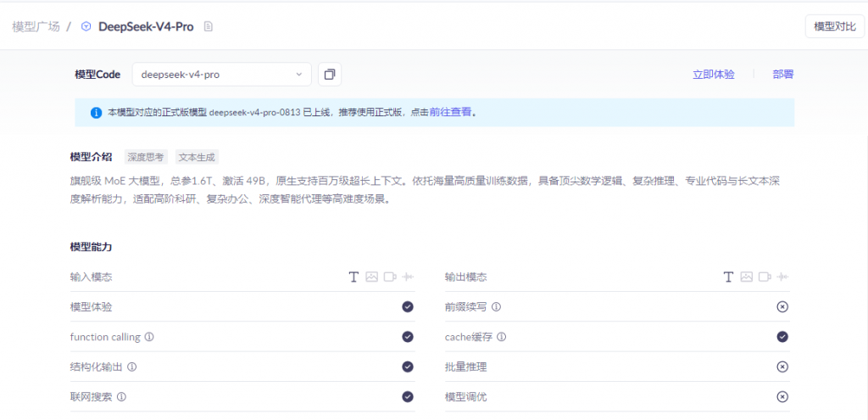The image size is (868, 420).
Task: Click the cross status for 批量推理
Action: pyautogui.click(x=782, y=367)
